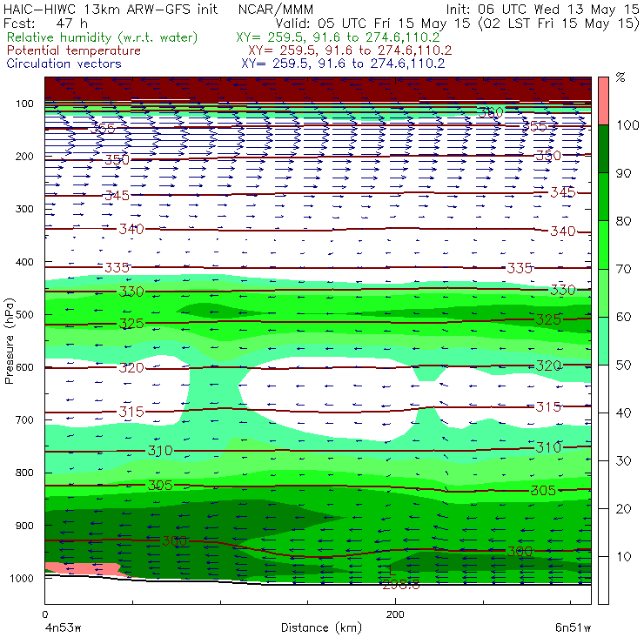Select the 70–80% bright green legend swatch
This screenshot has height=644, width=644.
[x=603, y=245]
